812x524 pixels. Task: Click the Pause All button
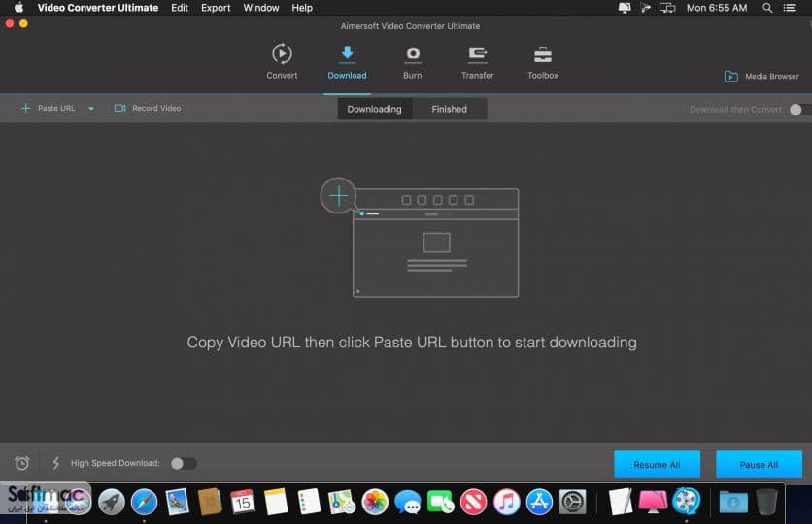(x=759, y=465)
